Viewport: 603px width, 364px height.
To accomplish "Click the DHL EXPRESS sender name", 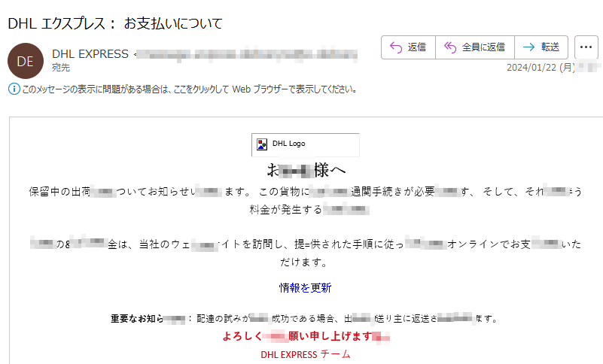I will (x=90, y=54).
